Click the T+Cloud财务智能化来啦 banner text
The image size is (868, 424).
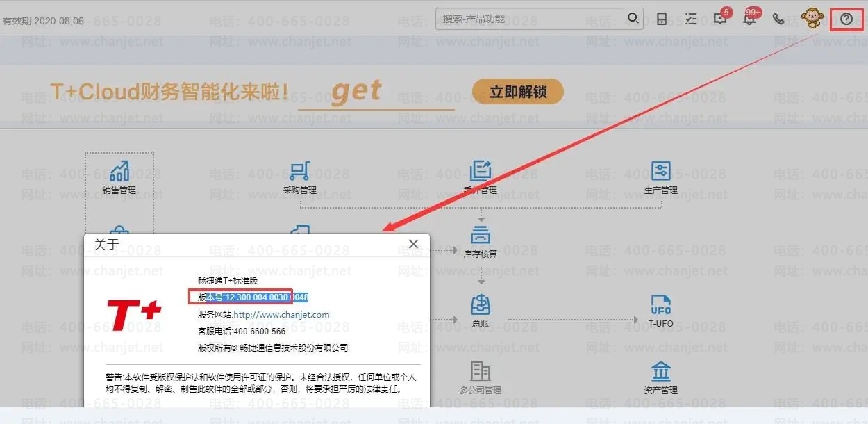pyautogui.click(x=169, y=91)
